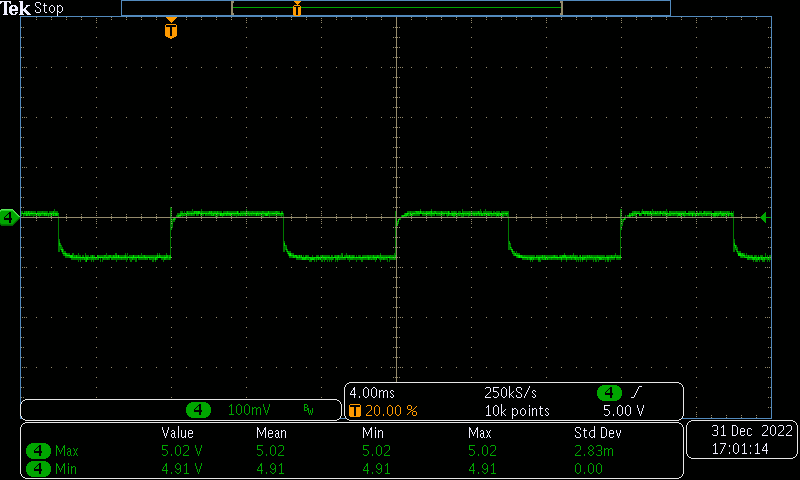Click the orange T icon beside 20.00 %

coord(354,411)
